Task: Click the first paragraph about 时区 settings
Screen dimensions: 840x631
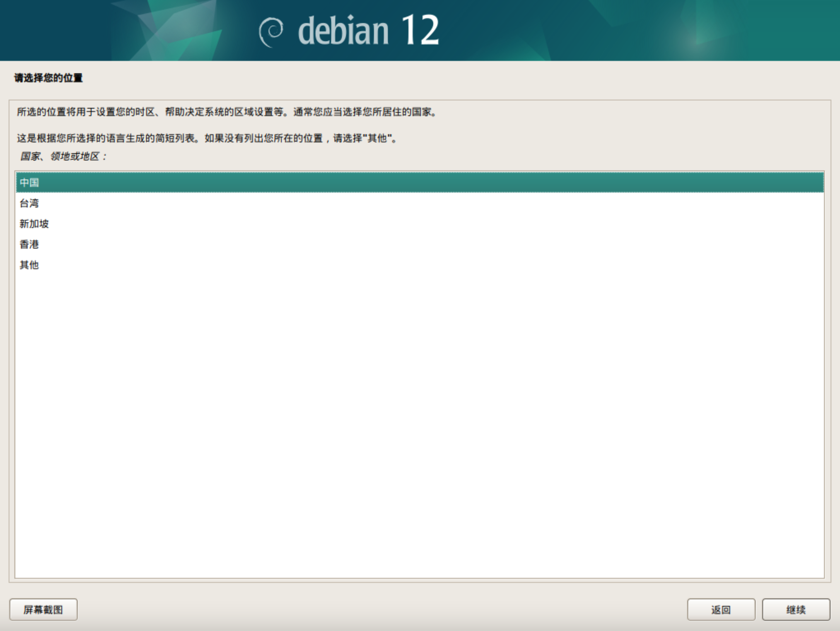Action: [x=227, y=112]
